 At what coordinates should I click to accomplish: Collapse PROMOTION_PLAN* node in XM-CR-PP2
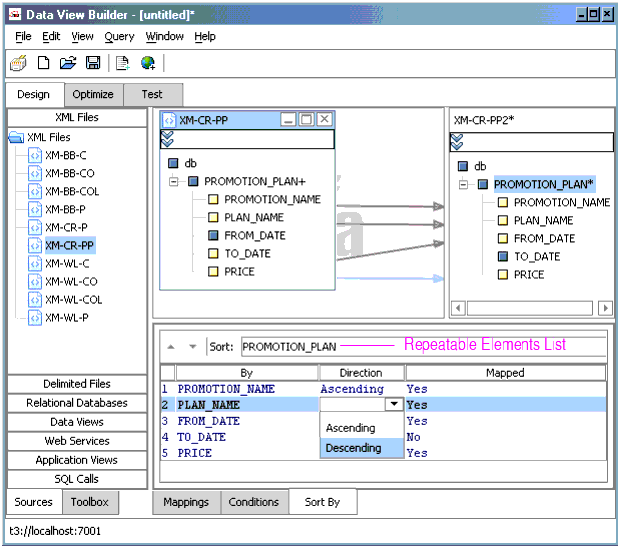click(x=463, y=184)
